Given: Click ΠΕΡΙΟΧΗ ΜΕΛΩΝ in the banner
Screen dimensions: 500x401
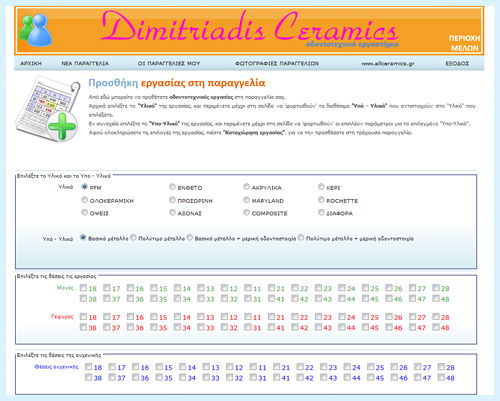Looking at the screenshot, I should (465, 43).
